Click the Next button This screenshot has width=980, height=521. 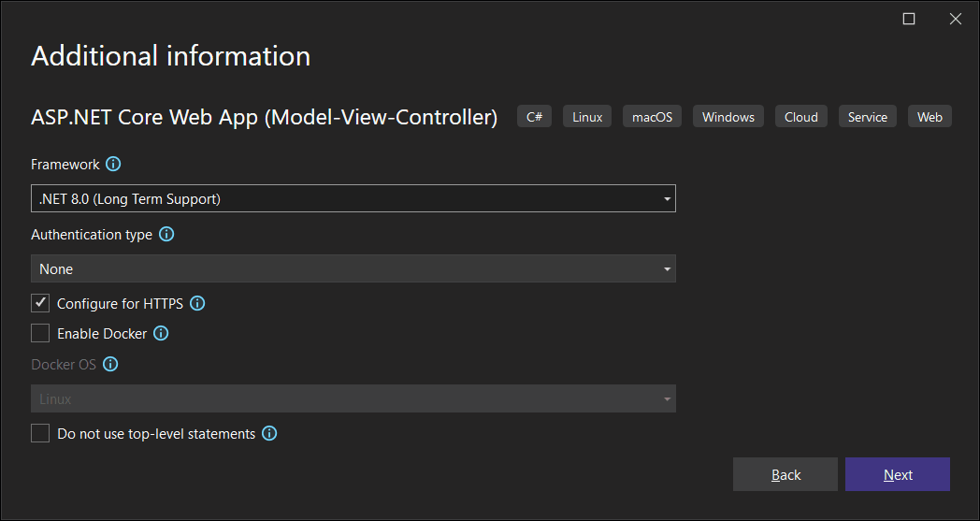pos(898,475)
